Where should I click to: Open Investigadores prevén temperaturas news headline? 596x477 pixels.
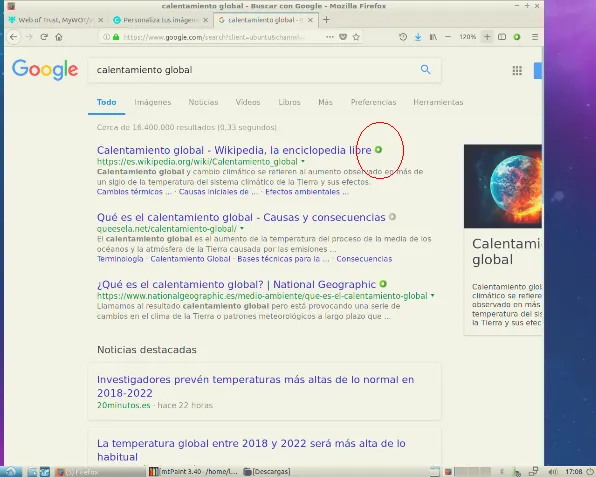(x=255, y=386)
